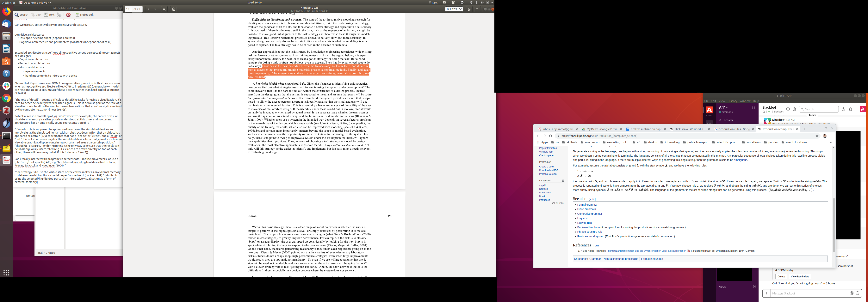Go to next page in document viewer

[x=155, y=9]
